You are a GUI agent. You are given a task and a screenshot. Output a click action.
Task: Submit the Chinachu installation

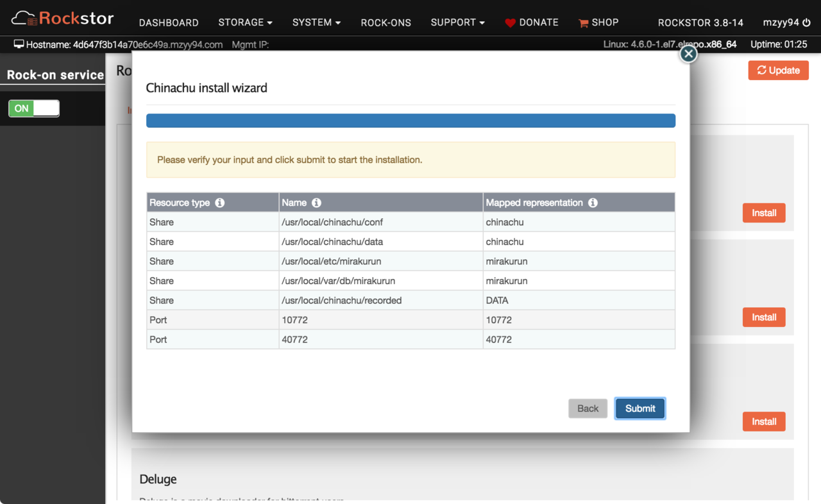(x=640, y=408)
